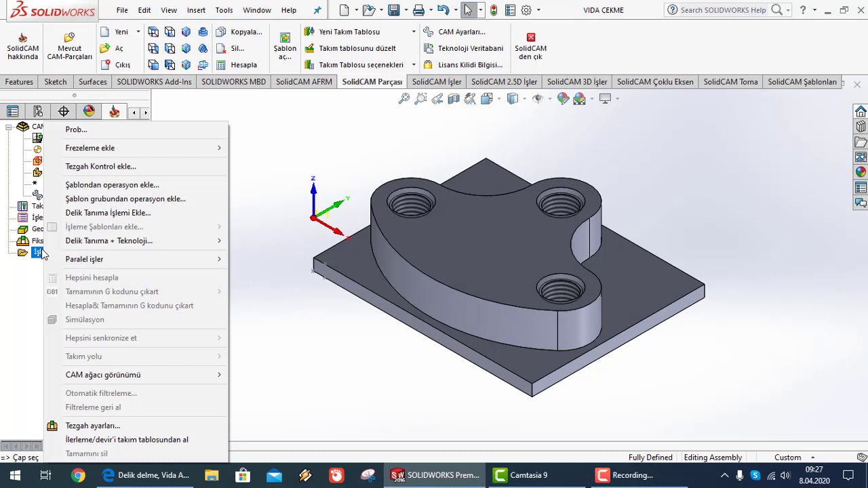Open CAM Ayarları settings

pyautogui.click(x=454, y=32)
